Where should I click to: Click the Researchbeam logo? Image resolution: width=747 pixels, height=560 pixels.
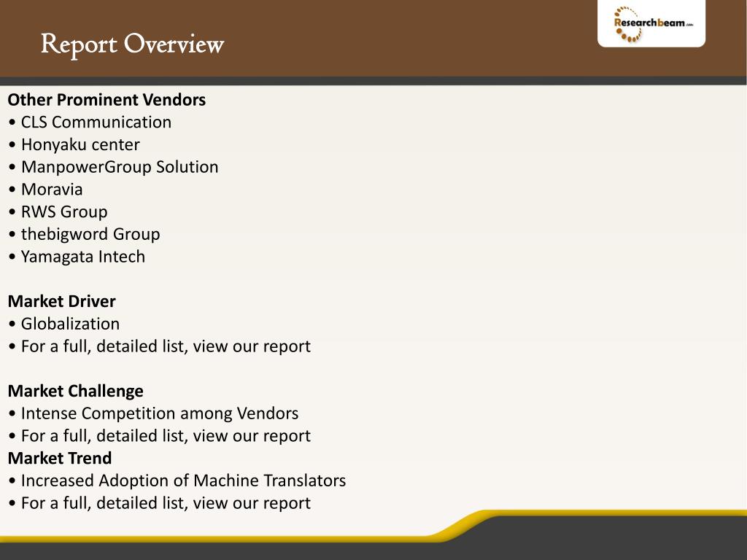pos(651,24)
